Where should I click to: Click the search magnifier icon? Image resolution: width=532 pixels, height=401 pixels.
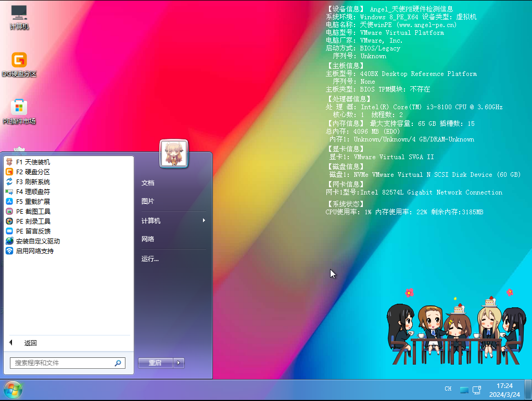click(x=118, y=363)
